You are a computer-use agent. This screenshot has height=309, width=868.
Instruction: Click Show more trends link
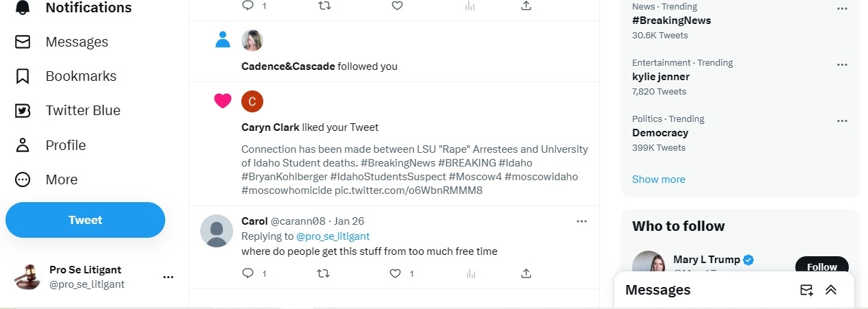click(x=658, y=180)
